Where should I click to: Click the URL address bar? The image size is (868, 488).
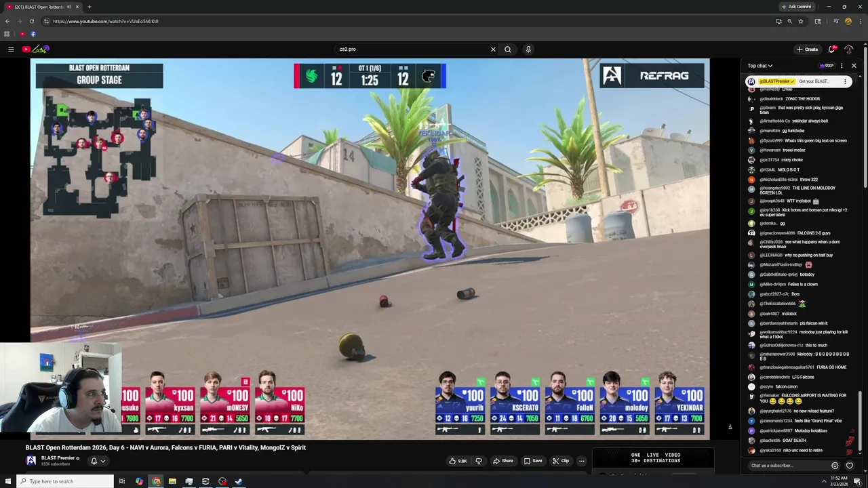[407, 21]
